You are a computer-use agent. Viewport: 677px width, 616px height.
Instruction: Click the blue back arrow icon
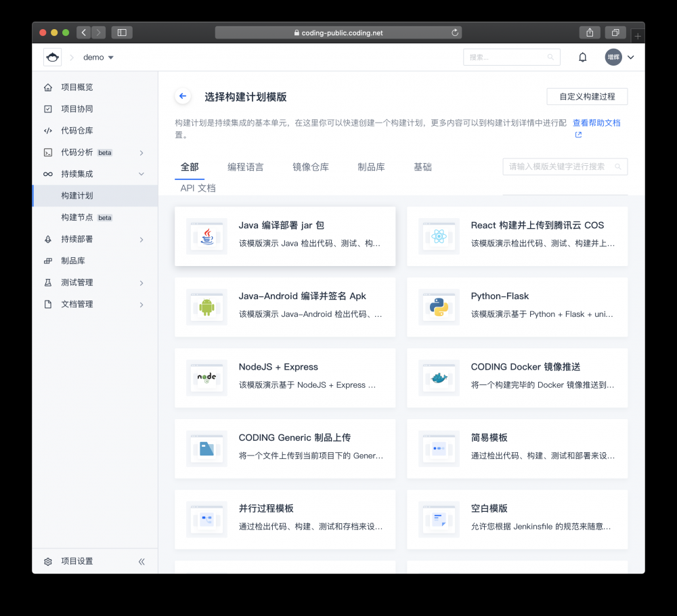183,96
